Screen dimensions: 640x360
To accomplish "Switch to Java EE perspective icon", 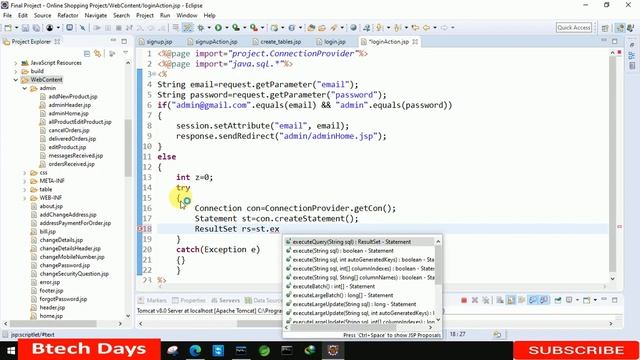I will [x=620, y=28].
